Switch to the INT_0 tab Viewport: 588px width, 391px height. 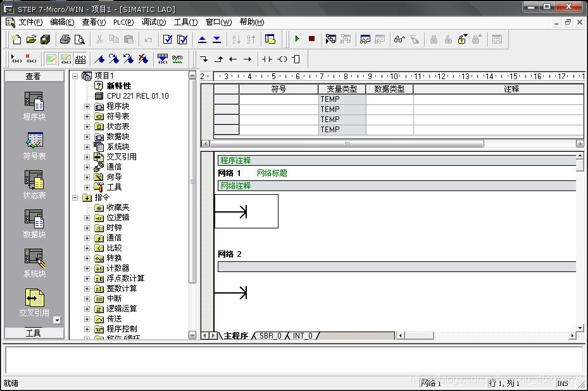click(x=303, y=335)
